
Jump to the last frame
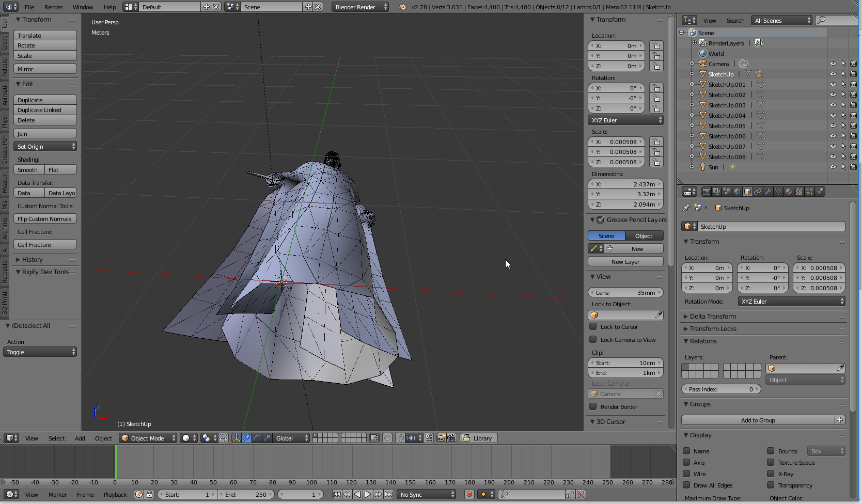(x=388, y=494)
